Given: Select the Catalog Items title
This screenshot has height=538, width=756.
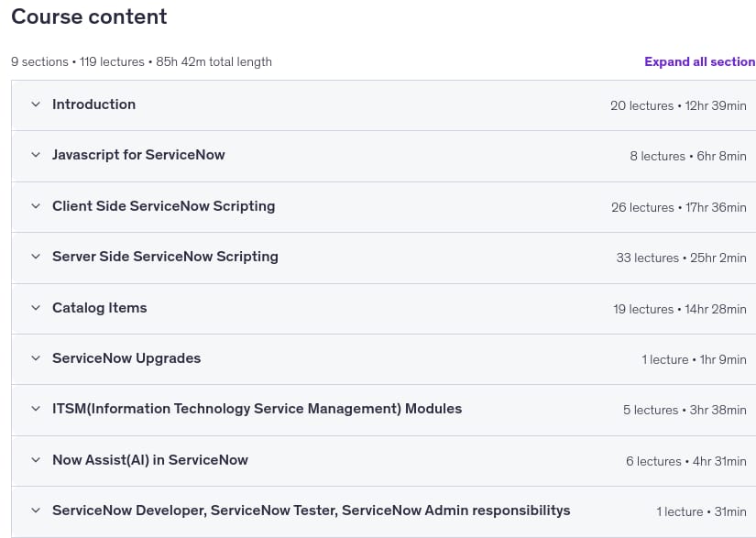Looking at the screenshot, I should click(99, 308).
